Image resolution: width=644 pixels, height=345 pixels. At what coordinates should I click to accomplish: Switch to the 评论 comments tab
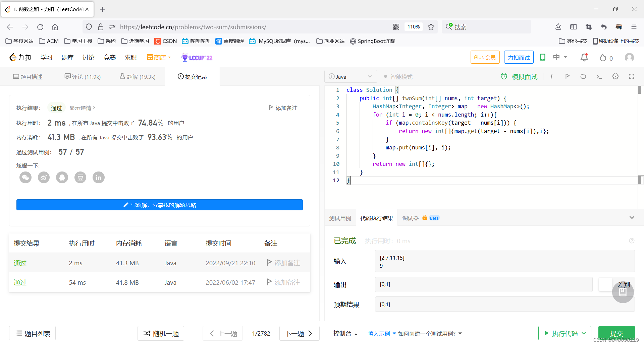83,77
